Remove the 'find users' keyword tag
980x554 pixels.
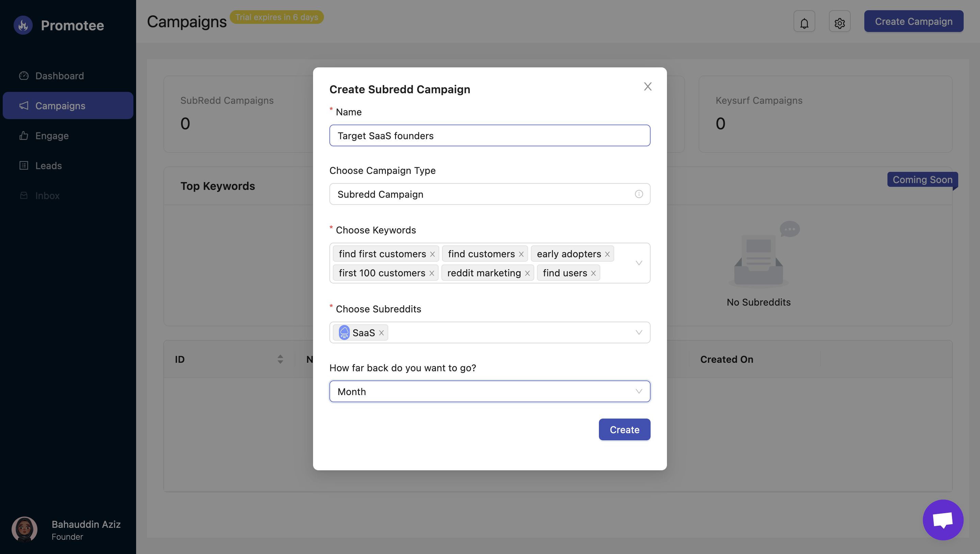(593, 273)
